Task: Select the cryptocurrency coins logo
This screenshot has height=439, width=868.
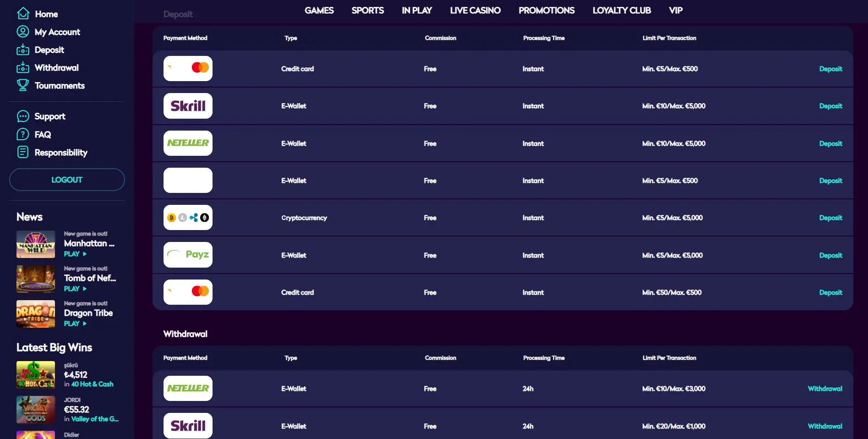Action: tap(188, 218)
